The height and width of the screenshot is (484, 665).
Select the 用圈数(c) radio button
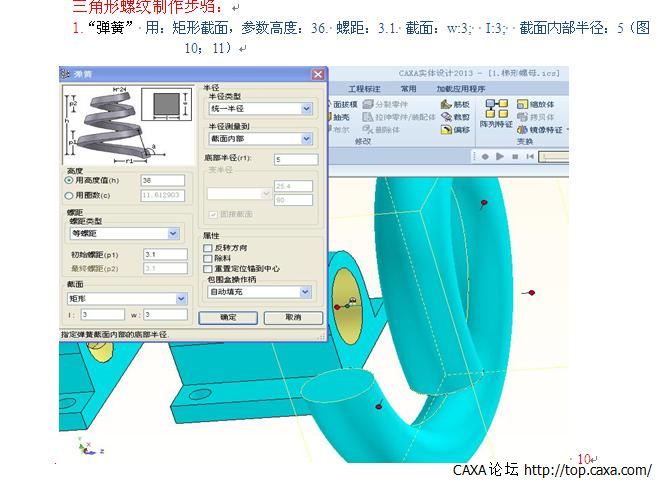(69, 196)
